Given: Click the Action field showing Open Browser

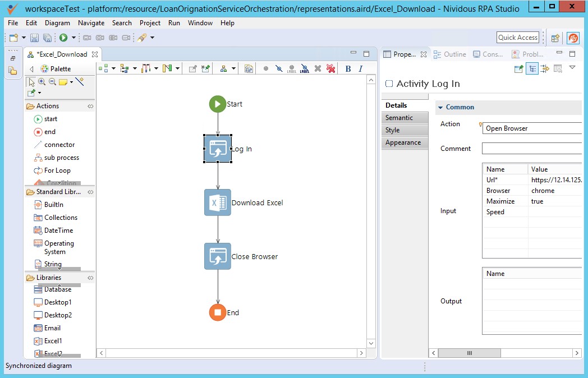Looking at the screenshot, I should coord(532,128).
